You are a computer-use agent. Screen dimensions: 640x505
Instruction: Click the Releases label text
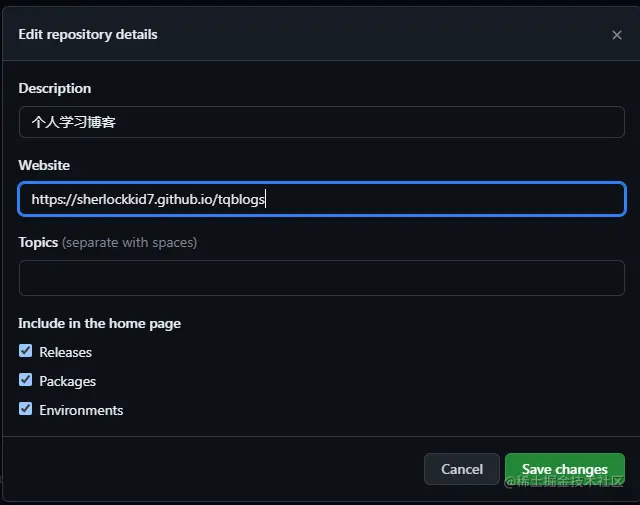point(65,352)
